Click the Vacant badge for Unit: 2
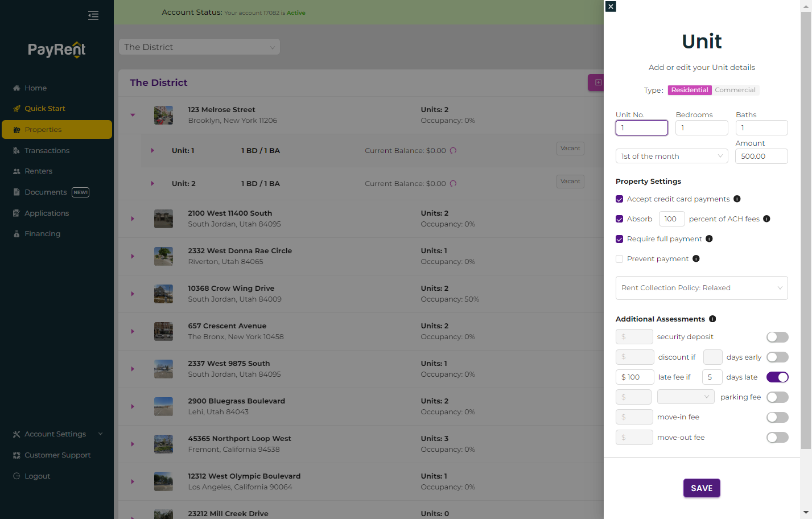This screenshot has width=812, height=519. (x=570, y=182)
